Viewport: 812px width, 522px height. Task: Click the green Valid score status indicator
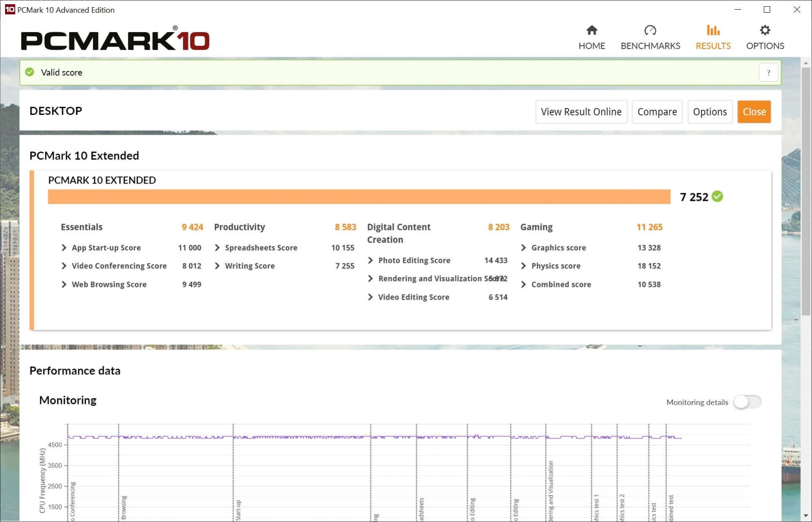pos(30,72)
